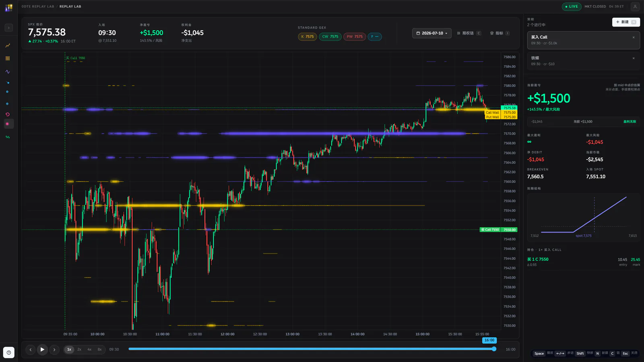This screenshot has width=644, height=362.
Task: Click the blue arrow pointer sidebar icon
Action: (8, 82)
